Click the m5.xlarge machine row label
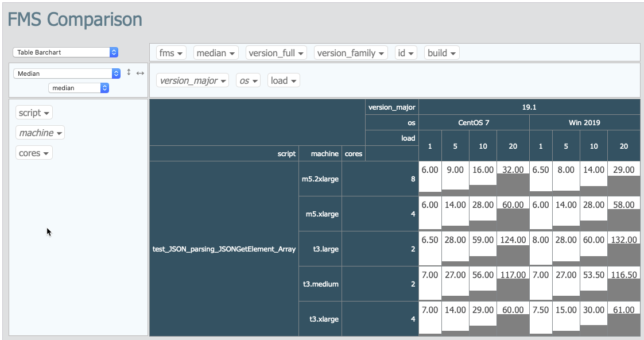The height and width of the screenshot is (340, 644). (x=321, y=214)
